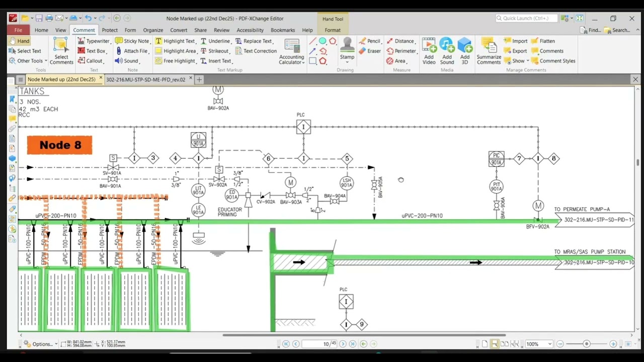Open Comment Styles

(x=553, y=61)
